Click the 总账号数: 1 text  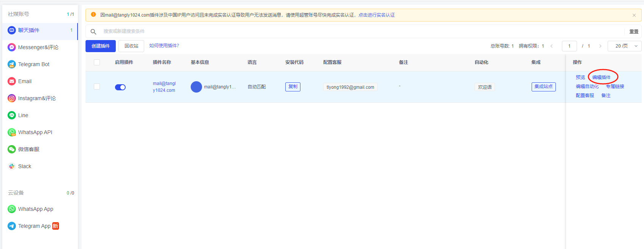tap(502, 46)
